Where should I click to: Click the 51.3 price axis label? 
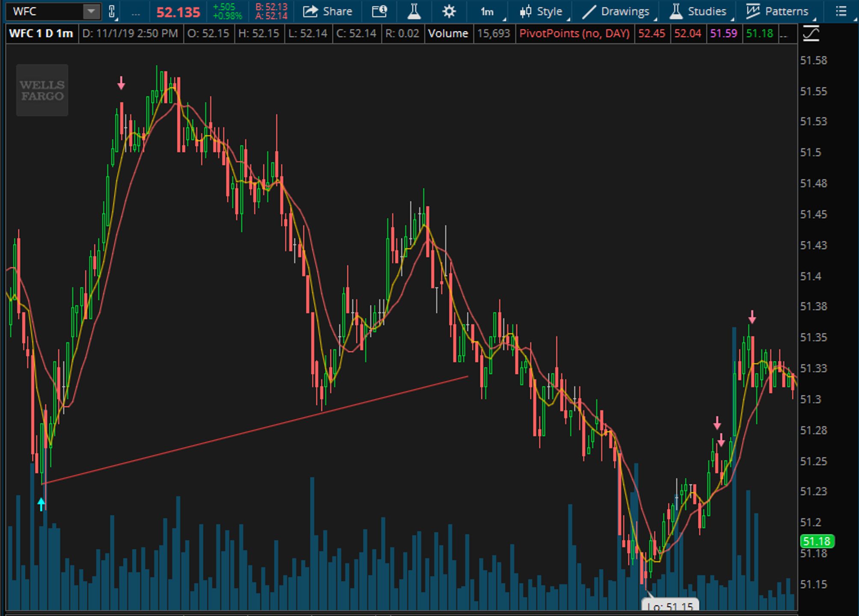tap(811, 400)
